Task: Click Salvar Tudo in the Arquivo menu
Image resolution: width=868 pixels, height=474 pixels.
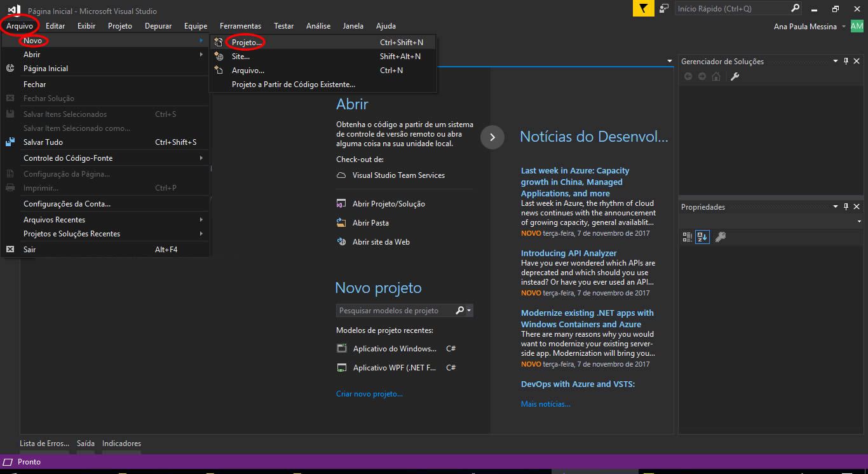Action: point(105,142)
